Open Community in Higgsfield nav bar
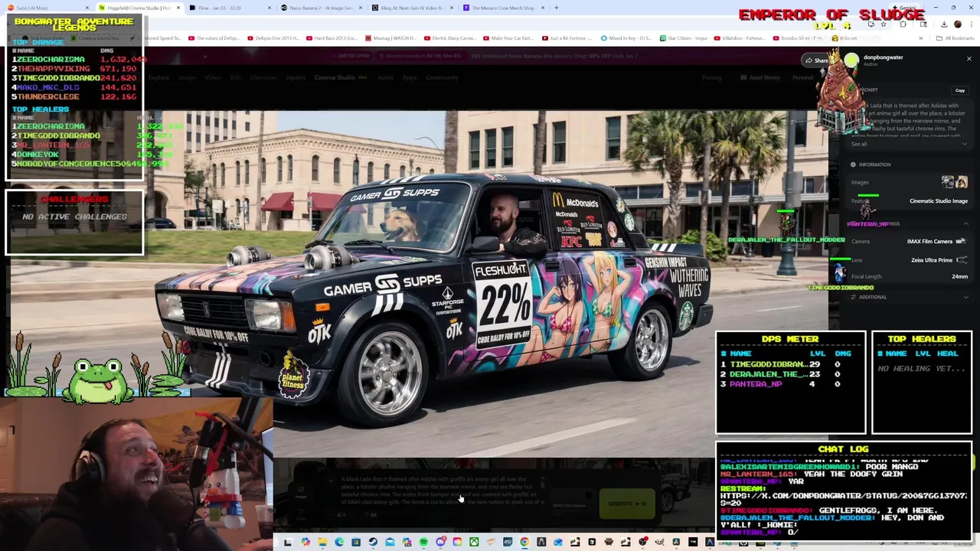The width and height of the screenshot is (980, 551). (442, 77)
